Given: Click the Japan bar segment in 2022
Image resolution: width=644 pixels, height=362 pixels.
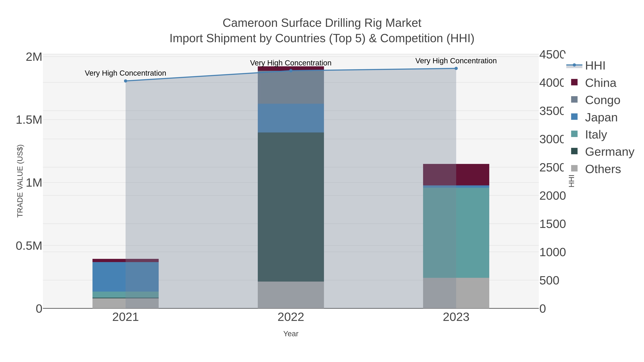Looking at the screenshot, I should [291, 118].
